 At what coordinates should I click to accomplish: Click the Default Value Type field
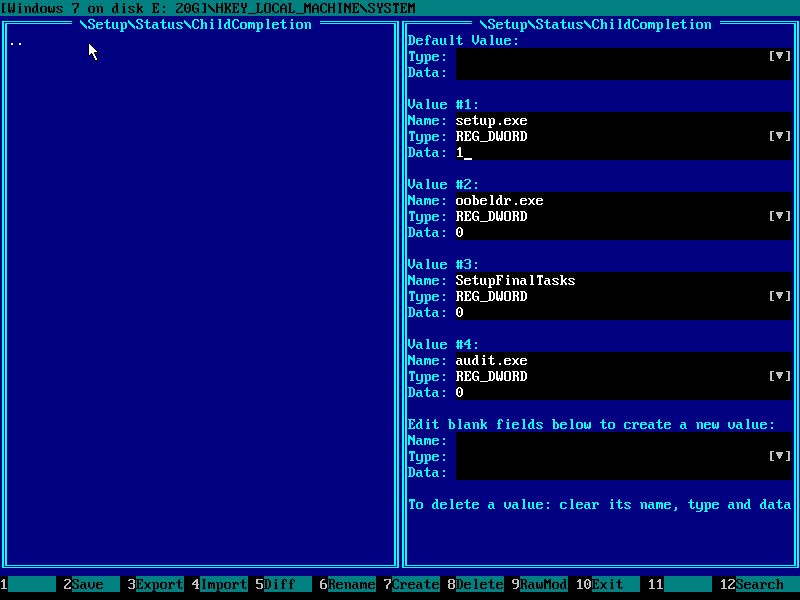click(611, 56)
